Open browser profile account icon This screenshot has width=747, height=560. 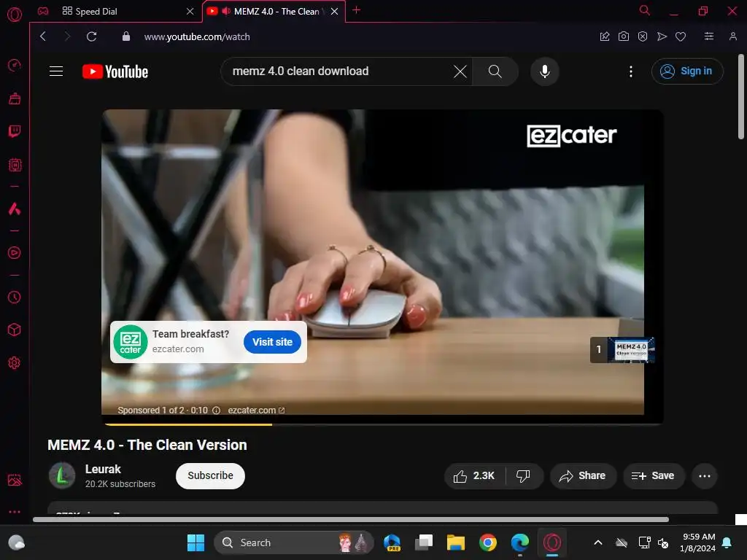tap(733, 36)
